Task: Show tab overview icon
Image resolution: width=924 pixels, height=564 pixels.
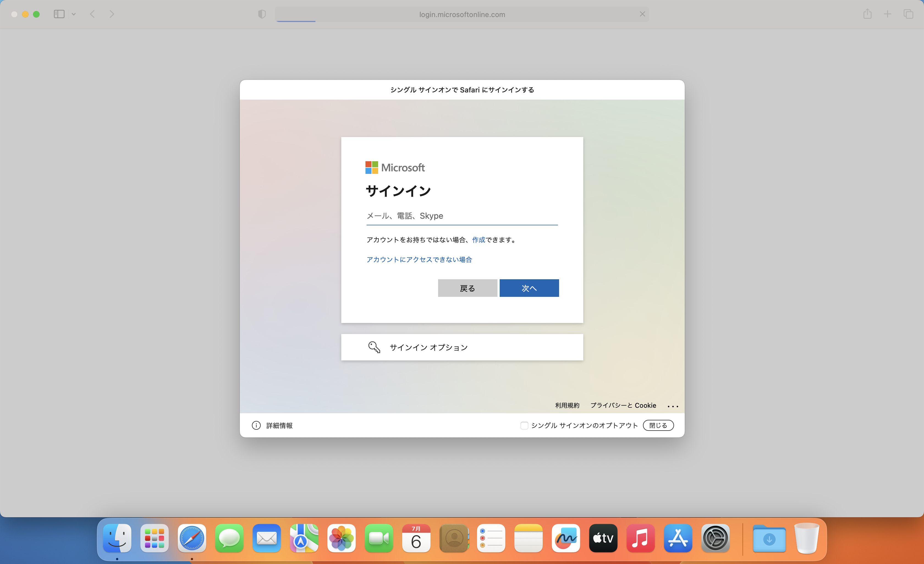Action: click(x=908, y=14)
